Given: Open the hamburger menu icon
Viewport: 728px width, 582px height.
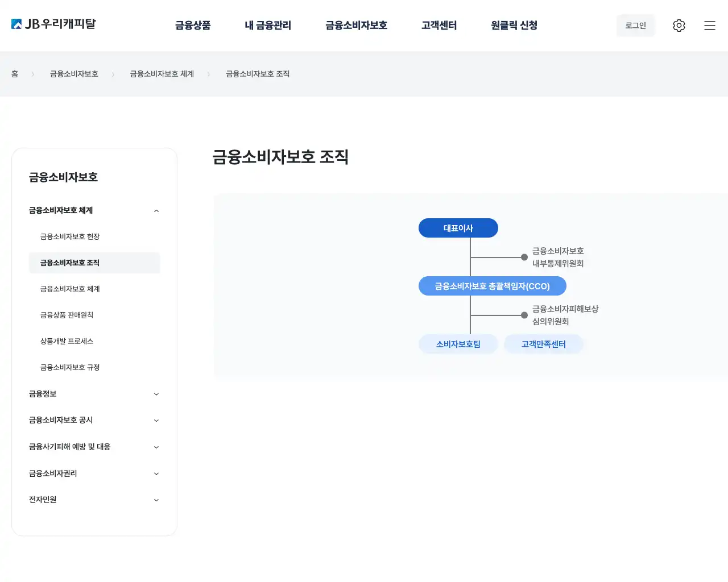Looking at the screenshot, I should point(709,26).
